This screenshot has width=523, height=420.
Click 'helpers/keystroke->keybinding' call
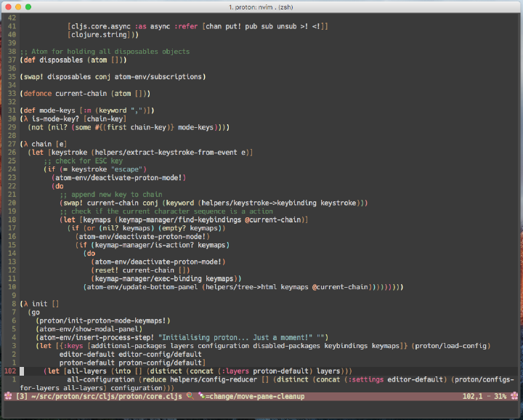259,203
